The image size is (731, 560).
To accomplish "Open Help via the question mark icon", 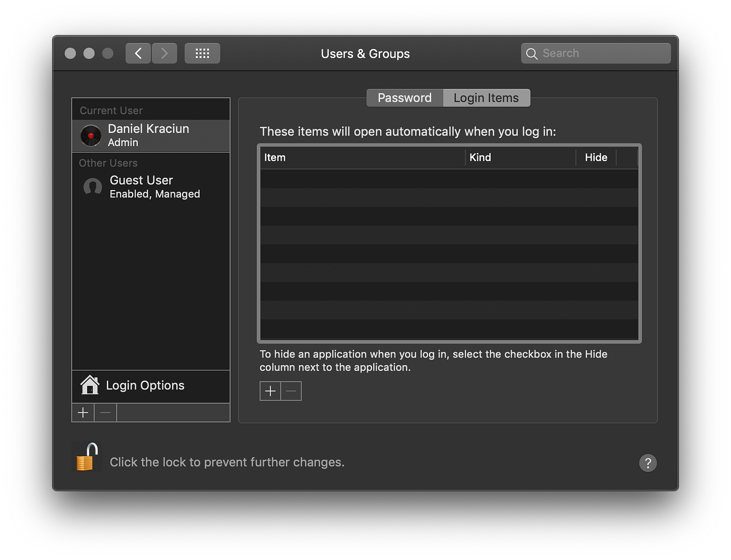I will coord(648,463).
